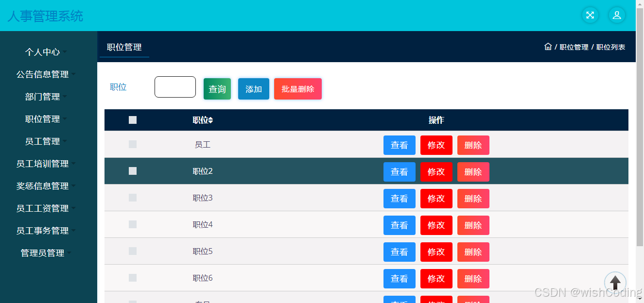The width and height of the screenshot is (644, 303).
Task: Click 删除 for row 职位4
Action: pyautogui.click(x=473, y=225)
